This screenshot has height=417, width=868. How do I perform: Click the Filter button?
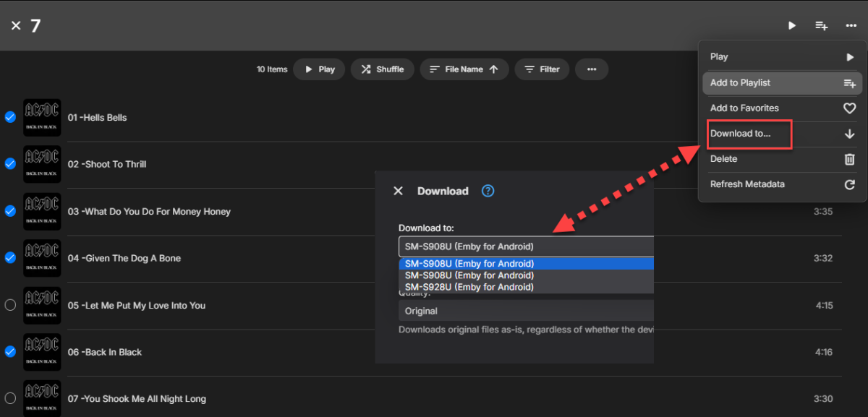[x=542, y=69]
